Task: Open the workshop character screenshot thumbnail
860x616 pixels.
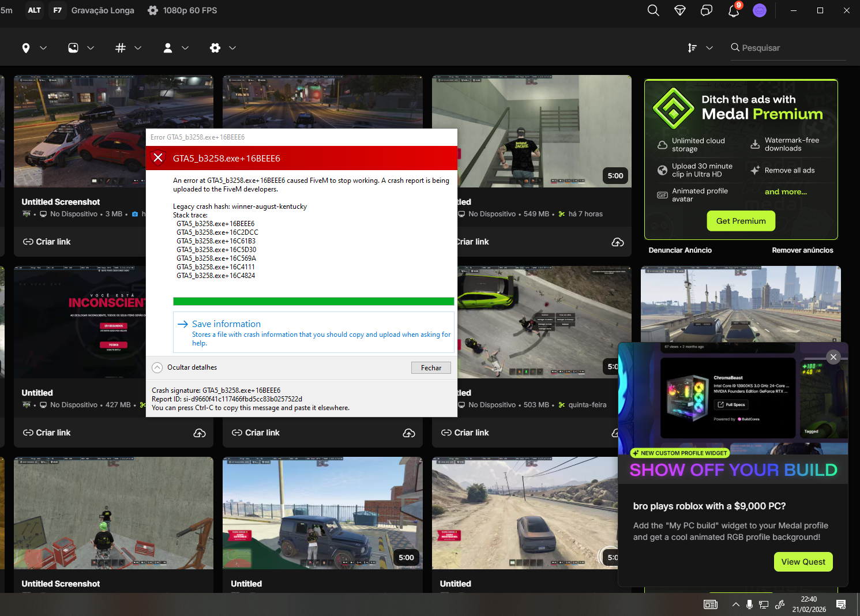Action: pyautogui.click(x=114, y=513)
